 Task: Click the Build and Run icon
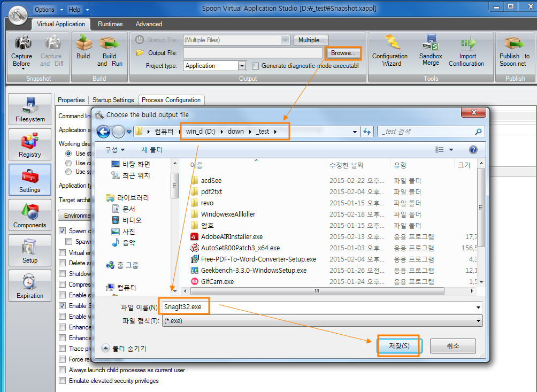110,43
